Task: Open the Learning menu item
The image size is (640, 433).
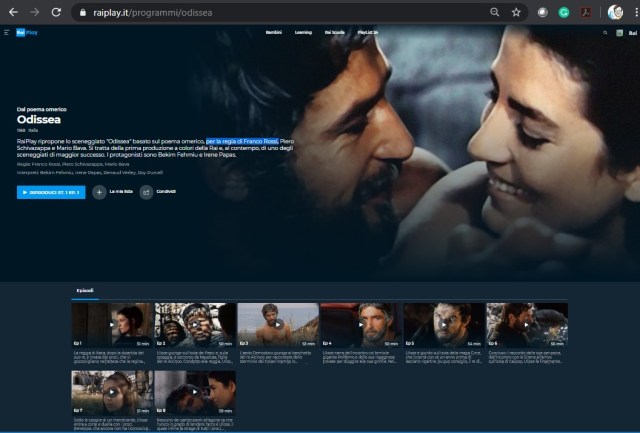Action: 302,32
